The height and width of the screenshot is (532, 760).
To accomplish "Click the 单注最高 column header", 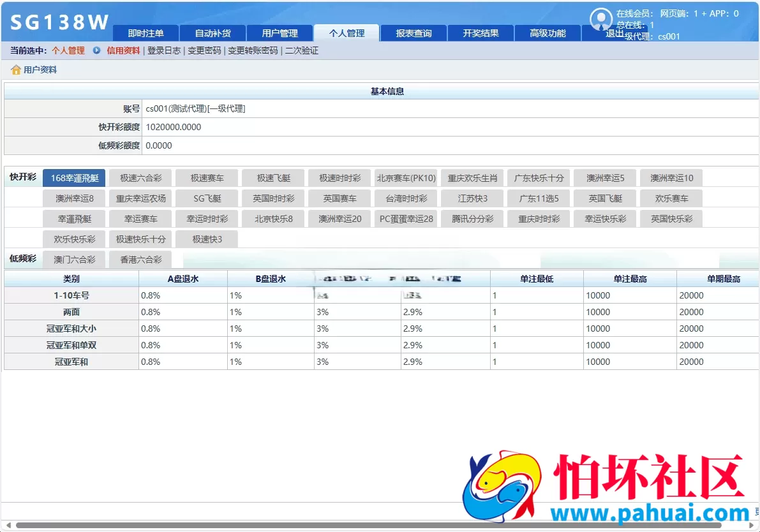I will click(630, 279).
